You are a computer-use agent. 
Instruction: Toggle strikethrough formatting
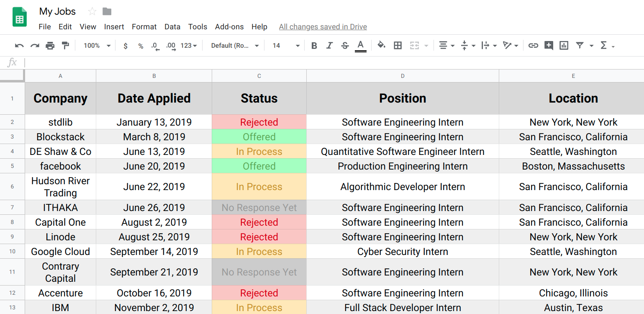click(345, 46)
